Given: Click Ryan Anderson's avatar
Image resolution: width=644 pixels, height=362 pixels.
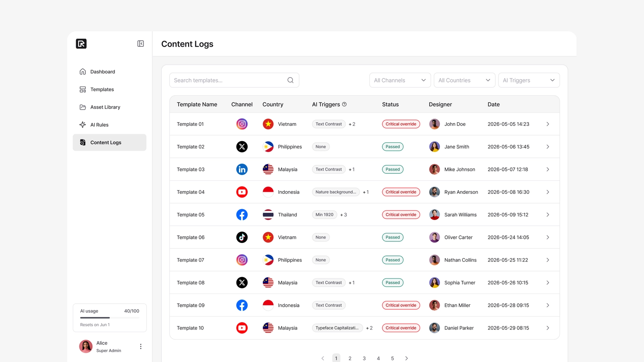Looking at the screenshot, I should pyautogui.click(x=434, y=192).
